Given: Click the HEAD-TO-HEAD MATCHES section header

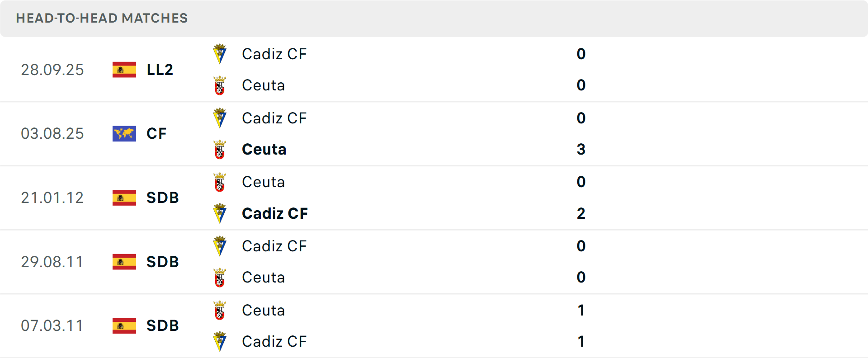Looking at the screenshot, I should point(102,18).
